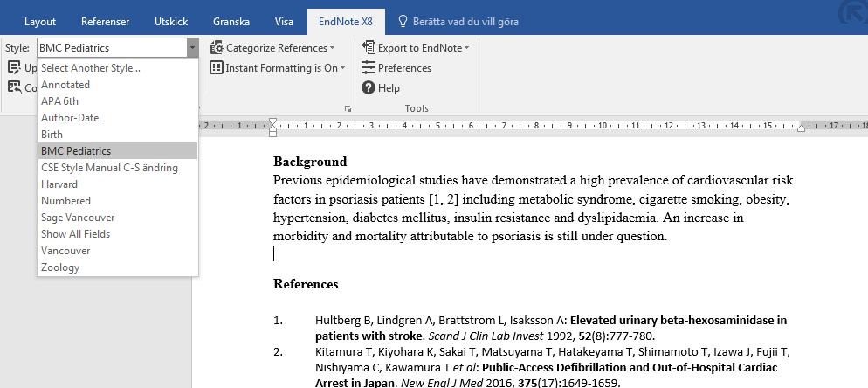Choose CSE Style Manual C-S ändring
Screen dimensions: 868x388
[118, 168]
